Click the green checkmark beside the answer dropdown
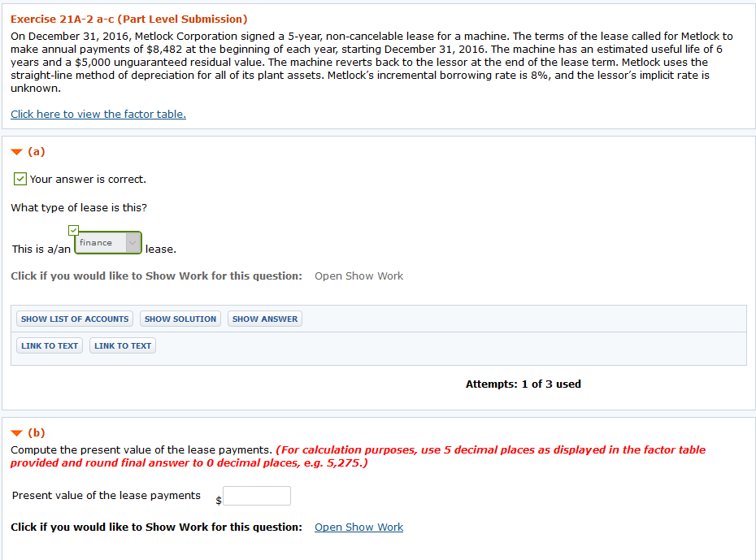 [73, 230]
